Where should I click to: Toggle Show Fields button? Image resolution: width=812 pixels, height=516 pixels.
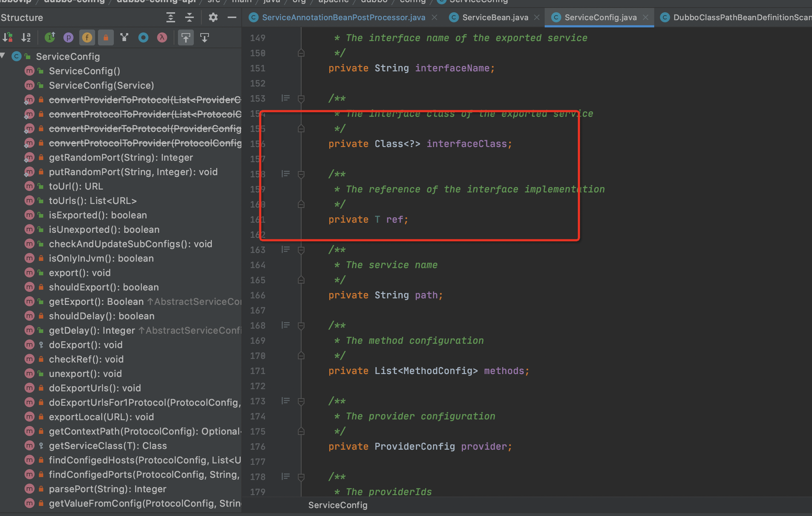(87, 37)
